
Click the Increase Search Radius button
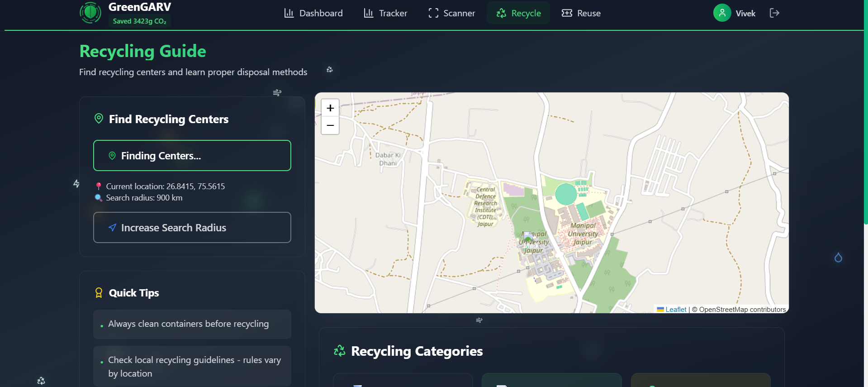[192, 228]
